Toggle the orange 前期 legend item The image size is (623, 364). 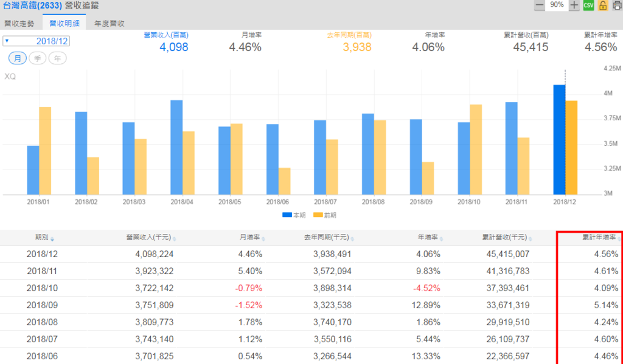325,215
